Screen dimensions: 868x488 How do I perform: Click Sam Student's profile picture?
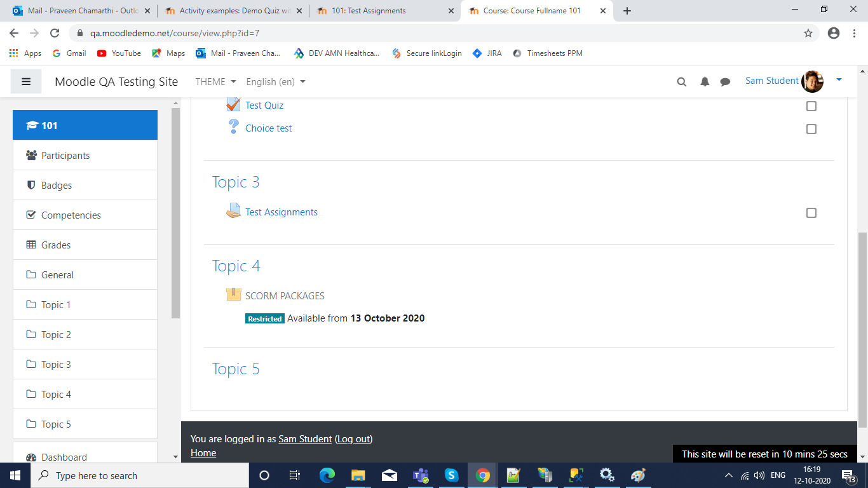[812, 81]
